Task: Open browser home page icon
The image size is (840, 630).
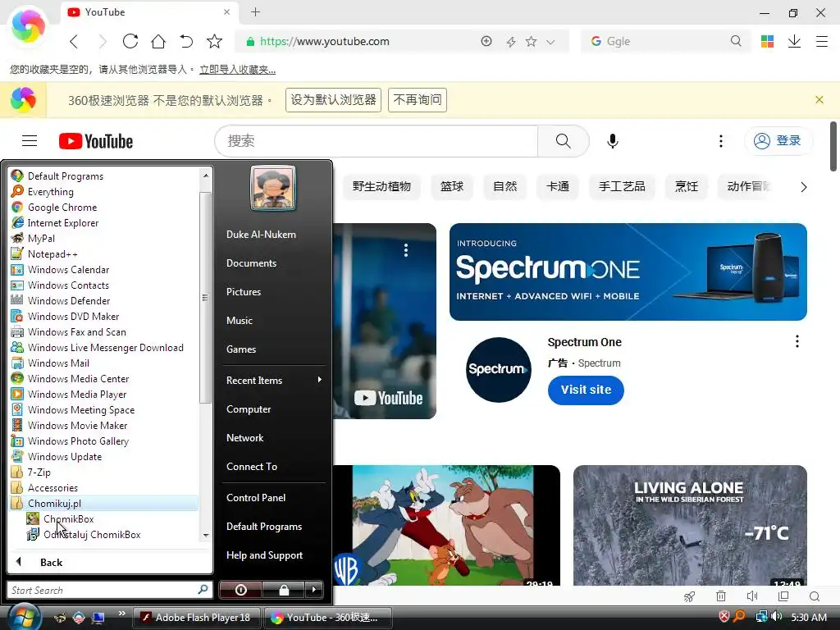Action: pos(158,41)
